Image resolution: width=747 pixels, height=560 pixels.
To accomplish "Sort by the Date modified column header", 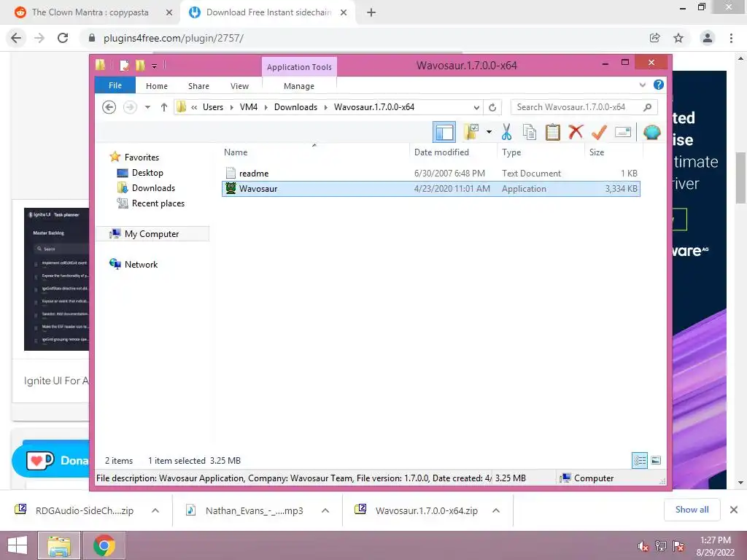I will pos(441,152).
